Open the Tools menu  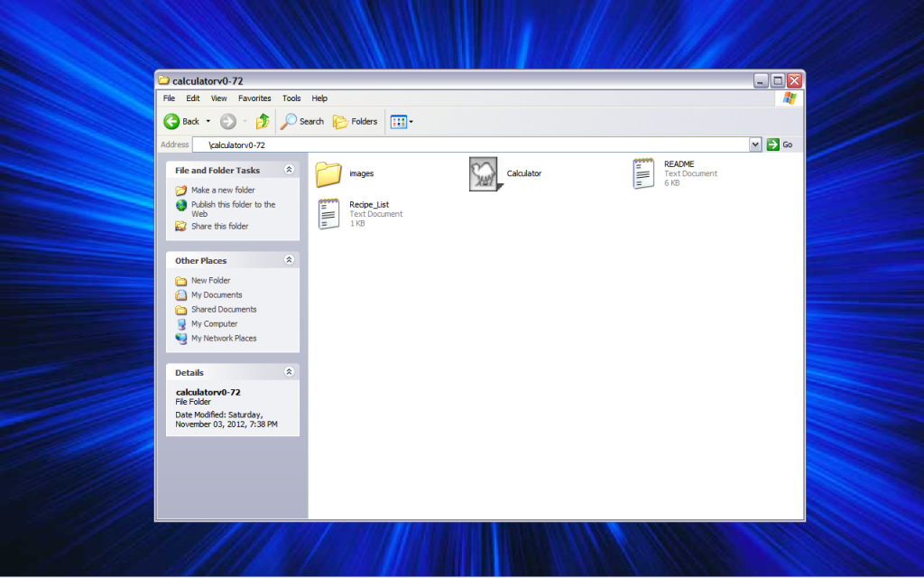point(291,98)
